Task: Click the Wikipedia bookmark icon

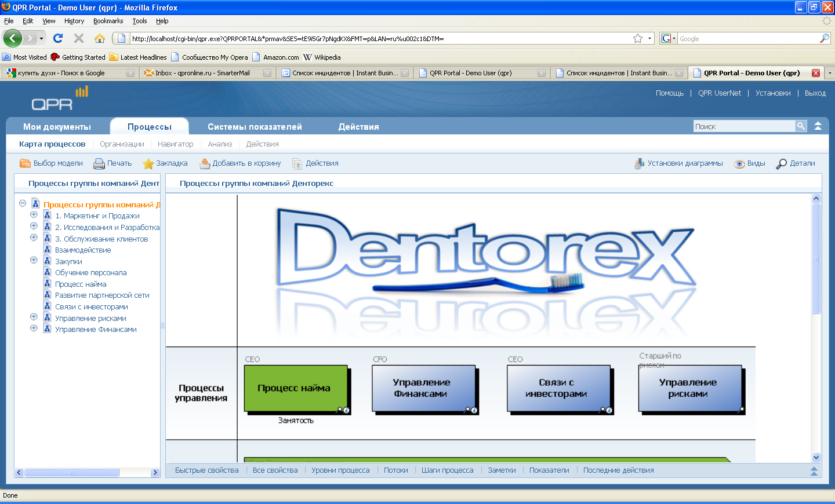Action: (x=307, y=57)
